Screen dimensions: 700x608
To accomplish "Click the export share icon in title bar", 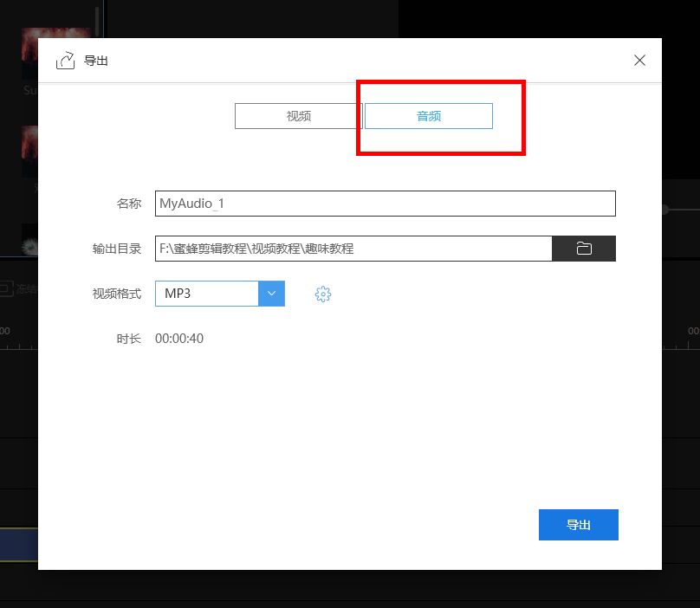I will (65, 61).
